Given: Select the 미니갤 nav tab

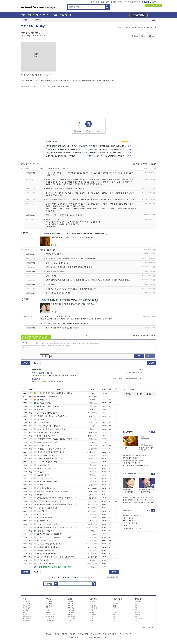Looking at the screenshot, I should tap(38, 15).
